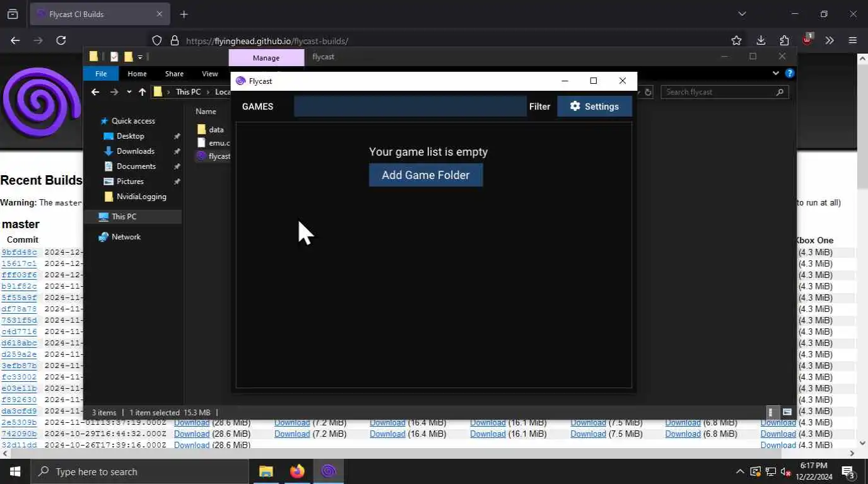Image resolution: width=868 pixels, height=484 pixels.
Task: Select the emu.cfg file icon in Explorer
Action: pyautogui.click(x=201, y=143)
